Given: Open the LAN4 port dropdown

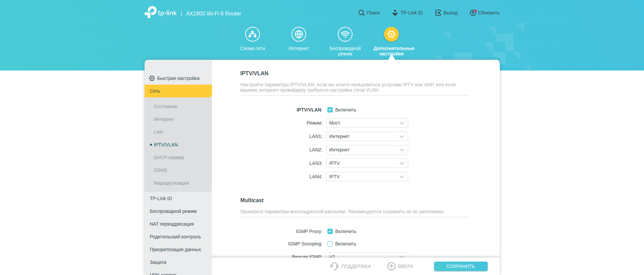Looking at the screenshot, I should 367,177.
